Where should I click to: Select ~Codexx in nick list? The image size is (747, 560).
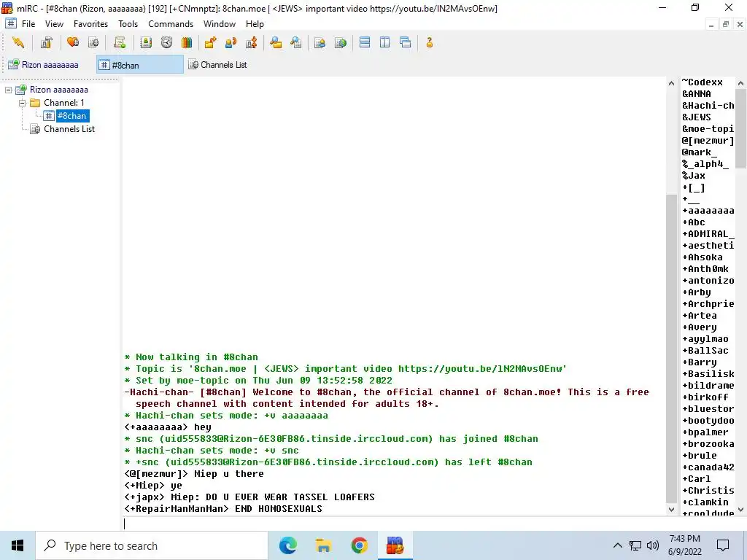pos(703,82)
